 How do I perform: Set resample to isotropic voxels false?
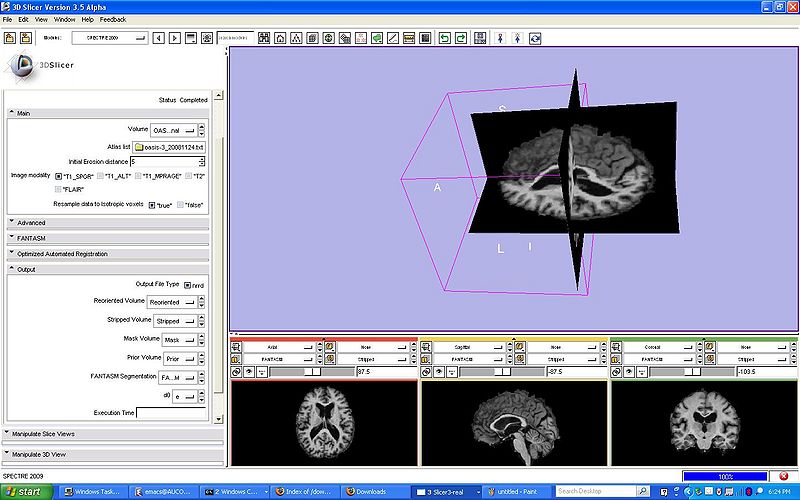tap(180, 205)
